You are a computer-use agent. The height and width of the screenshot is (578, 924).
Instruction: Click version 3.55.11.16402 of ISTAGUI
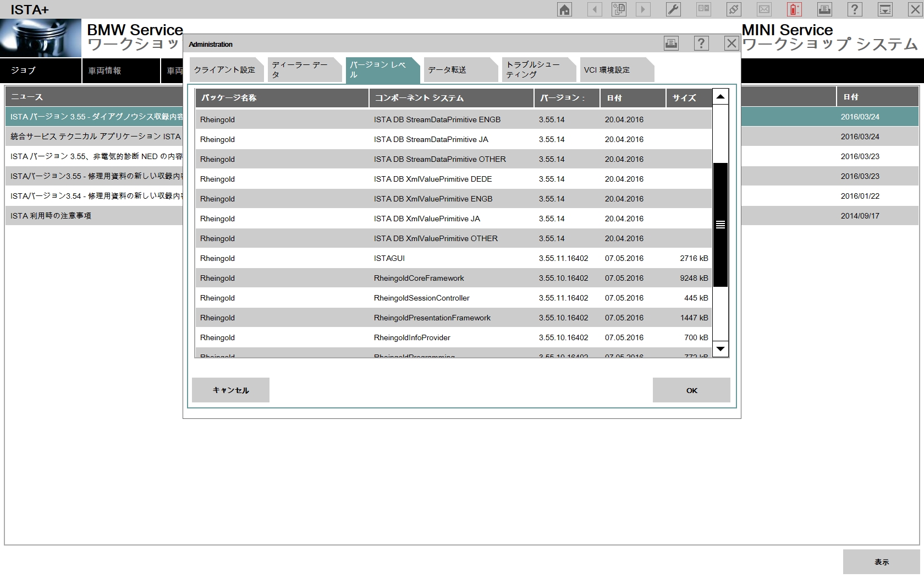[x=563, y=258]
